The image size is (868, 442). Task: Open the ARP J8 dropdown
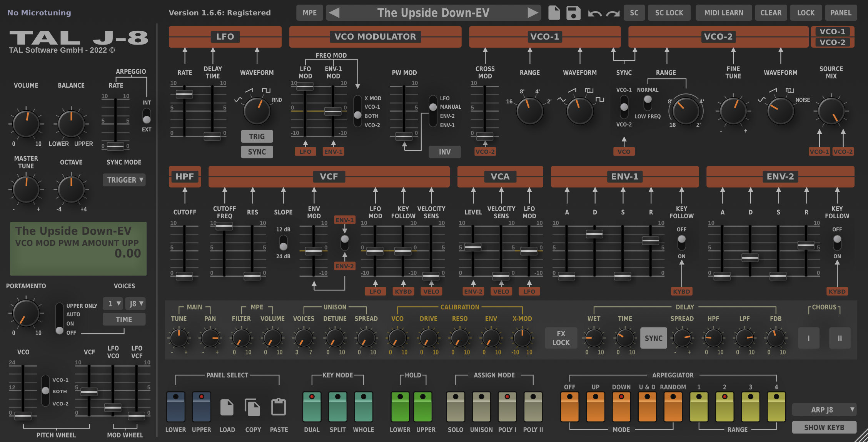(x=824, y=410)
